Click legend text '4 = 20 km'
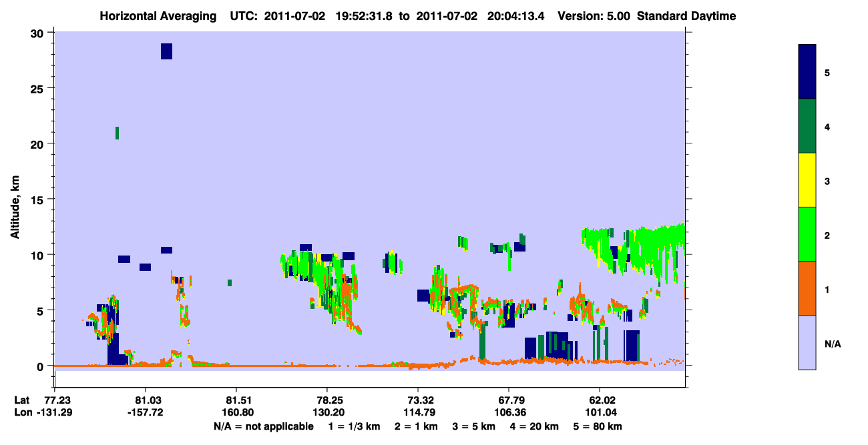This screenshot has height=445, width=868. point(535,426)
